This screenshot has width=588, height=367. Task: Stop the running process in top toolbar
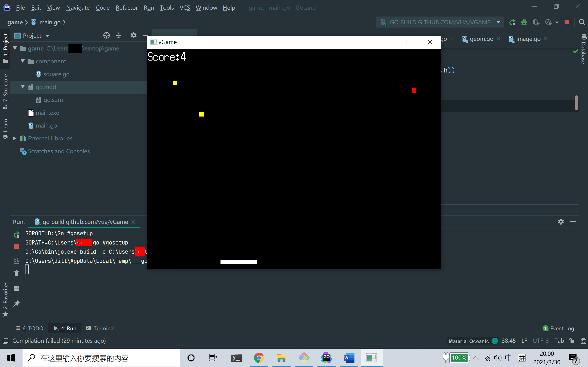click(567, 22)
